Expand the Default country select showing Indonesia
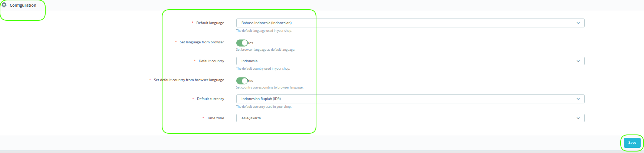This screenshot has height=153, width=644. coord(408,61)
